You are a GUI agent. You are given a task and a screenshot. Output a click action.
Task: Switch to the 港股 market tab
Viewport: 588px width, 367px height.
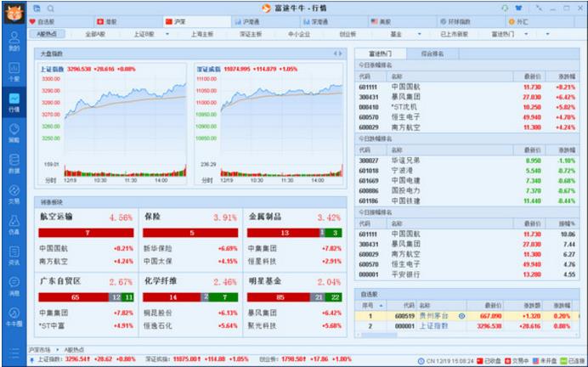pos(107,20)
